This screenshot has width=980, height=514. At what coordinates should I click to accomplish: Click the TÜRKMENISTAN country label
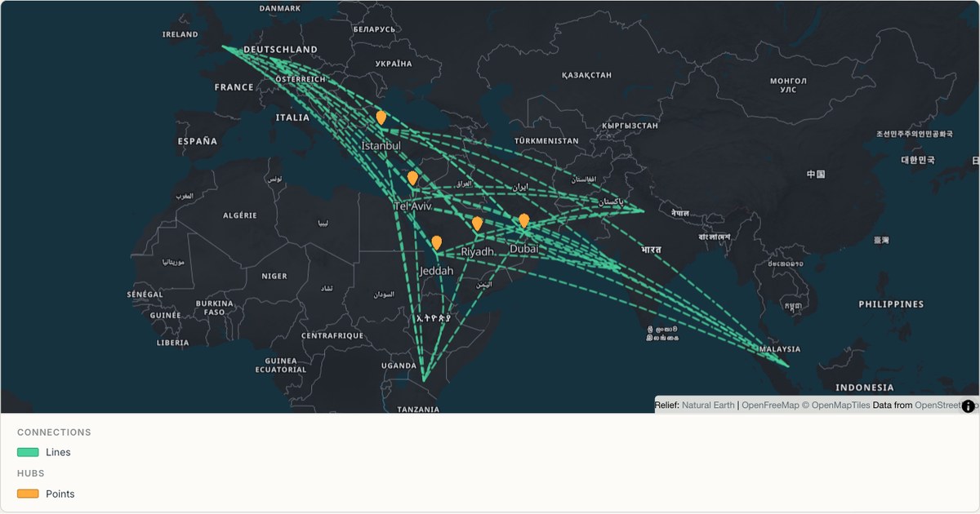click(546, 141)
